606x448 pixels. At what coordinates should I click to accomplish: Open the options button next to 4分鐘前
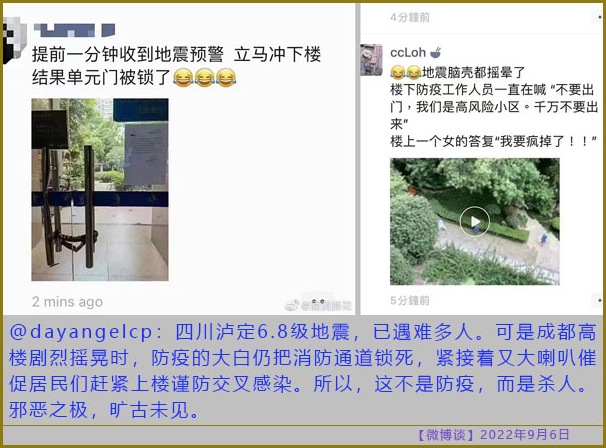[598, 17]
